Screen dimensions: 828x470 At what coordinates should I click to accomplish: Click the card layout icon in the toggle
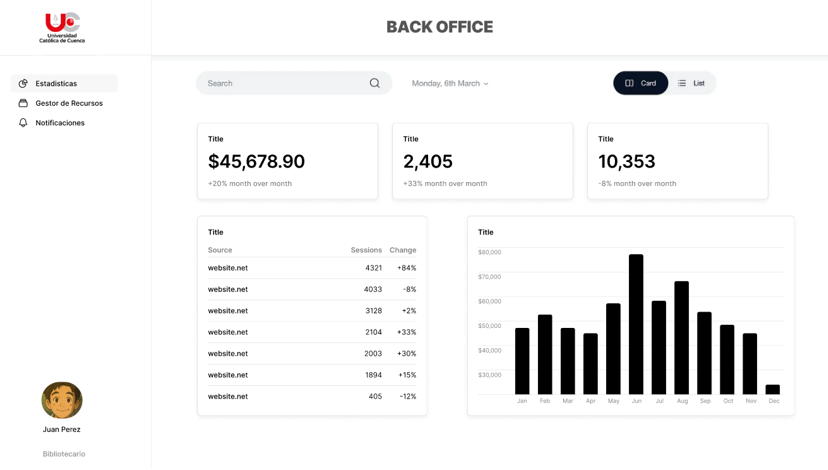[629, 83]
